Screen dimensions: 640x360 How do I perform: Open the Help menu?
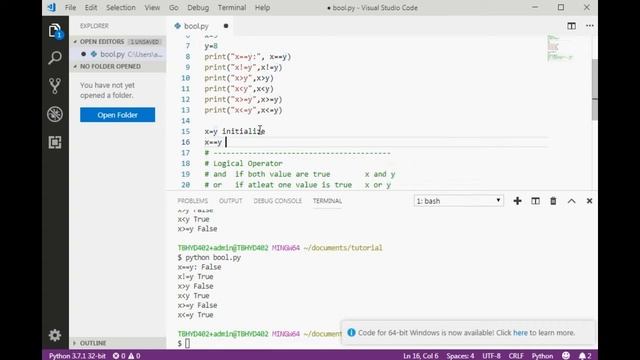(x=262, y=7)
